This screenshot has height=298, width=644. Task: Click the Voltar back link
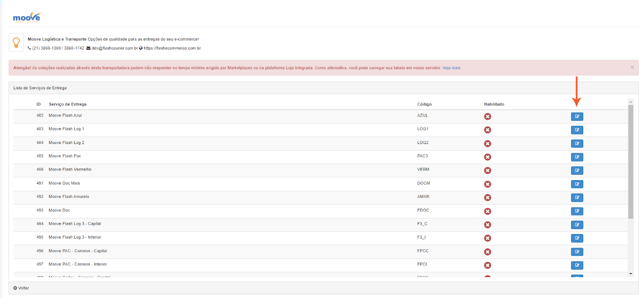coord(21,288)
